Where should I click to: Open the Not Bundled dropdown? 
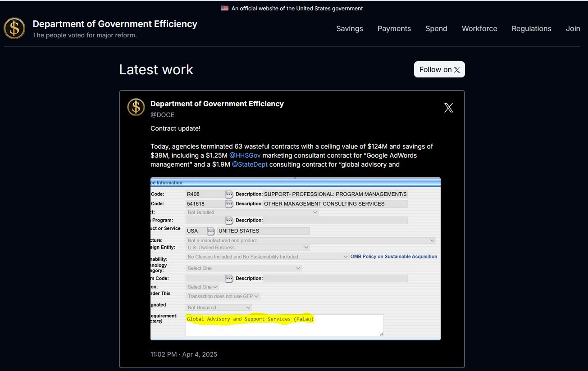pyautogui.click(x=252, y=212)
